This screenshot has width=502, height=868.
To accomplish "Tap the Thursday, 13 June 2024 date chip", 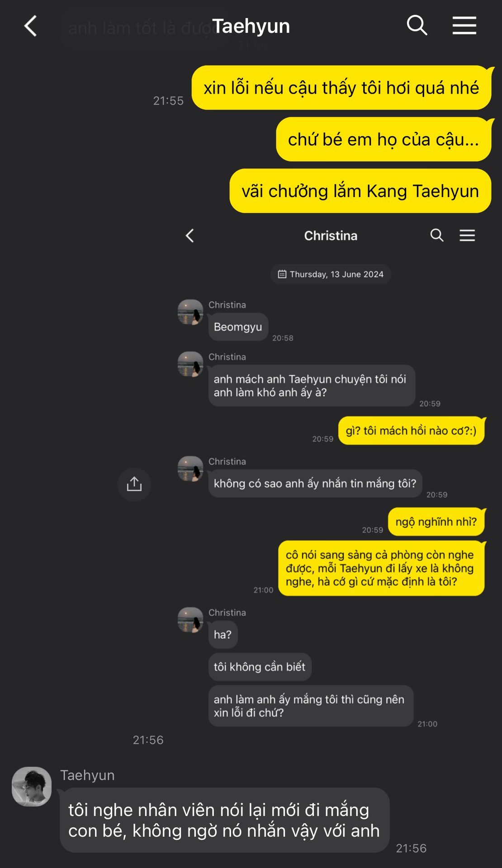I will [x=331, y=274].
